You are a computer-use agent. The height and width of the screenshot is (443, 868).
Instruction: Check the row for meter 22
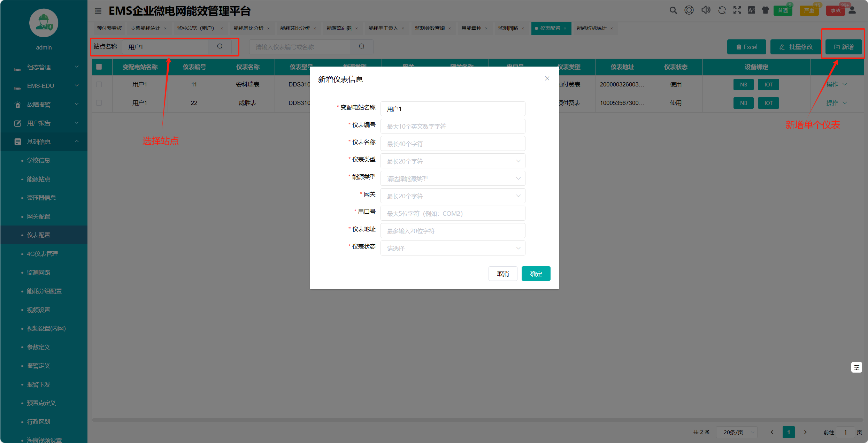click(99, 103)
